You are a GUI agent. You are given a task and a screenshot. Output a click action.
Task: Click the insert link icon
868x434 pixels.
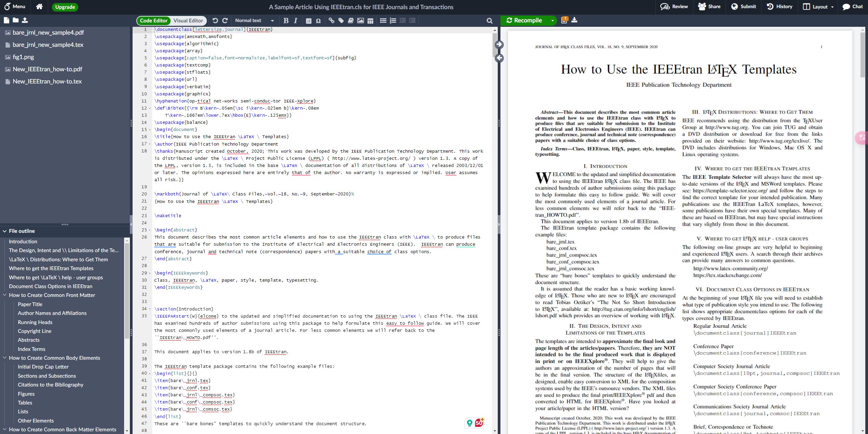[331, 21]
